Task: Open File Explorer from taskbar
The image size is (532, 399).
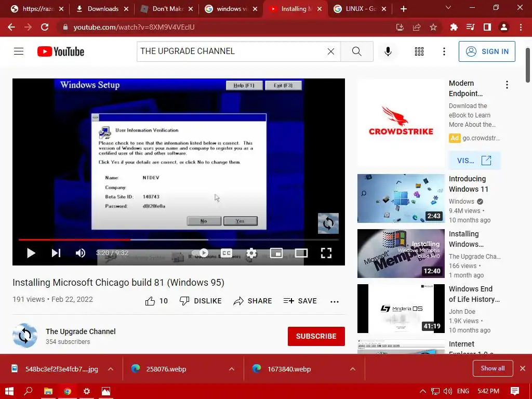Action: point(48,391)
